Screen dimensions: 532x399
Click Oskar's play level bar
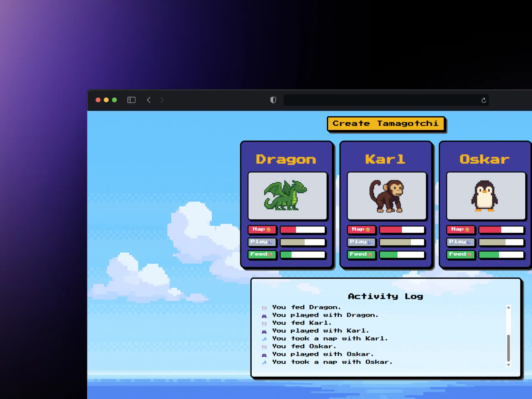(501, 242)
